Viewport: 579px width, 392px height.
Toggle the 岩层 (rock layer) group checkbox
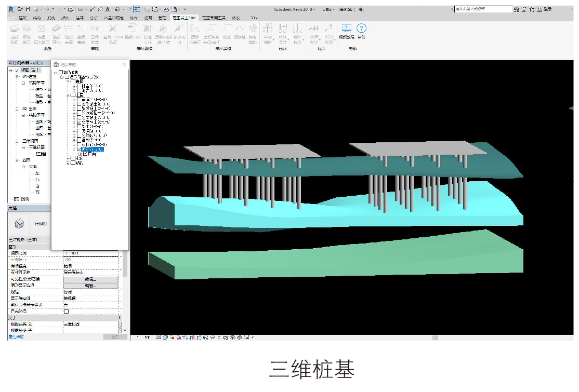(x=73, y=81)
